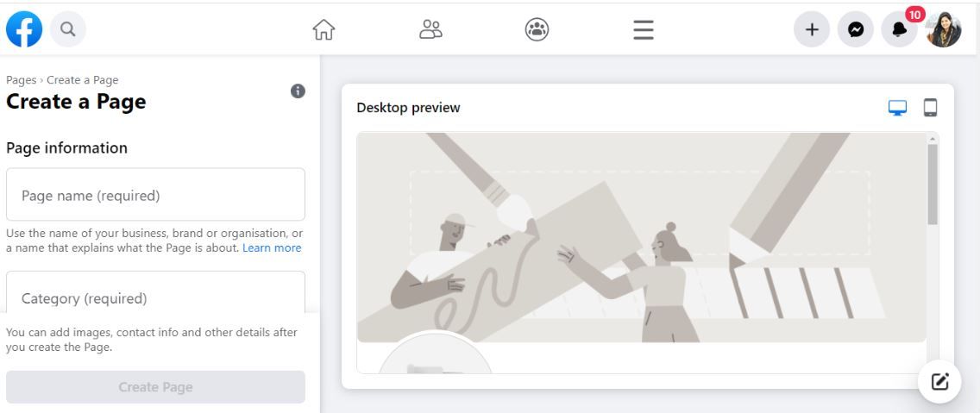Open the Facebook search icon
The height and width of the screenshot is (413, 980).
[x=66, y=30]
